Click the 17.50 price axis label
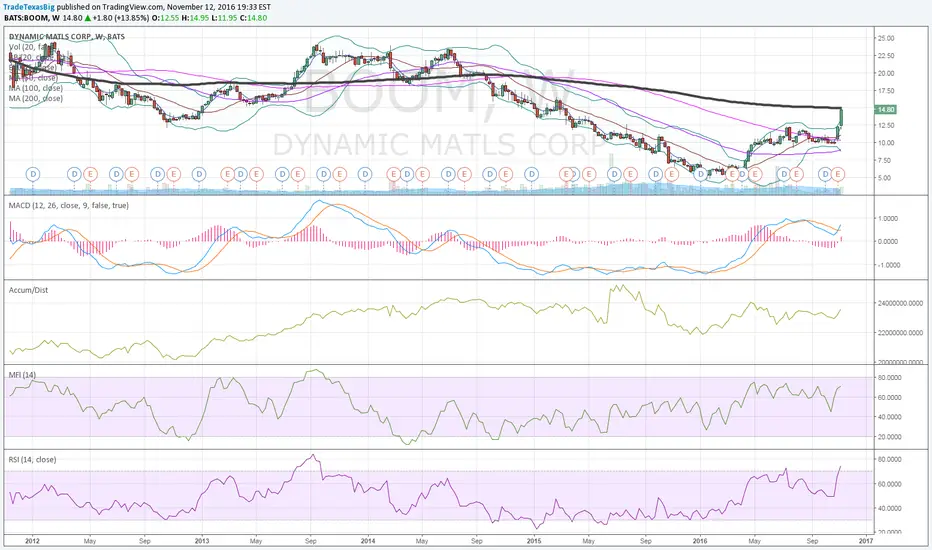Image resolution: width=932 pixels, height=550 pixels. [x=886, y=91]
